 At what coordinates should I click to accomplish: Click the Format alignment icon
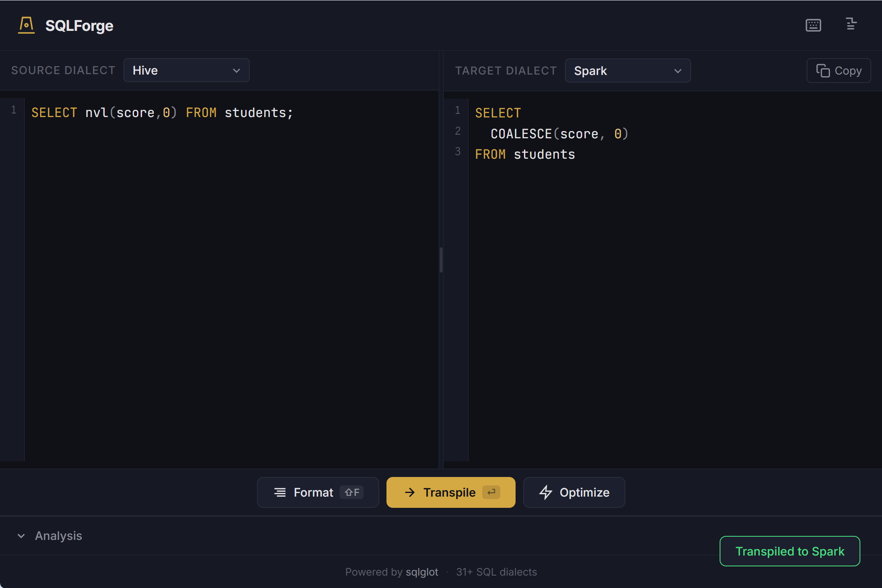pyautogui.click(x=281, y=492)
